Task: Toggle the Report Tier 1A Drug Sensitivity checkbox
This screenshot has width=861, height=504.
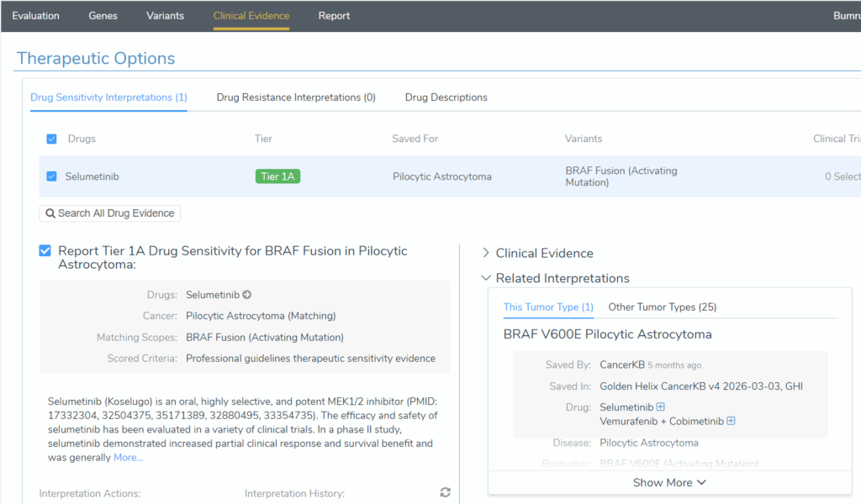Action: [x=45, y=250]
